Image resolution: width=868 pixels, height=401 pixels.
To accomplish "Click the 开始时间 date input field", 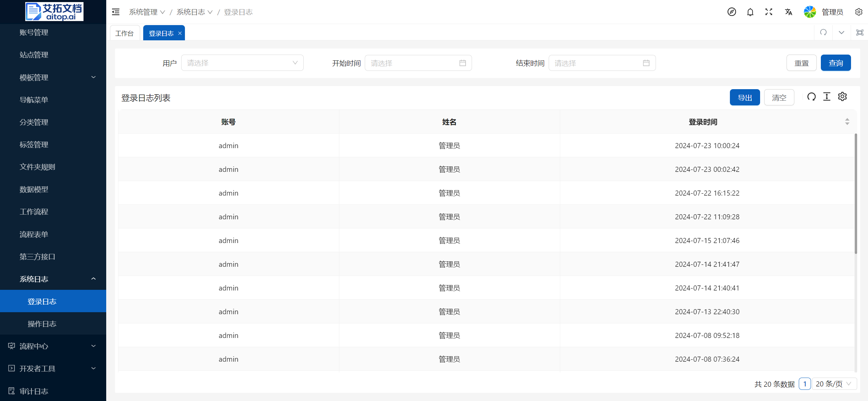I will click(x=418, y=63).
